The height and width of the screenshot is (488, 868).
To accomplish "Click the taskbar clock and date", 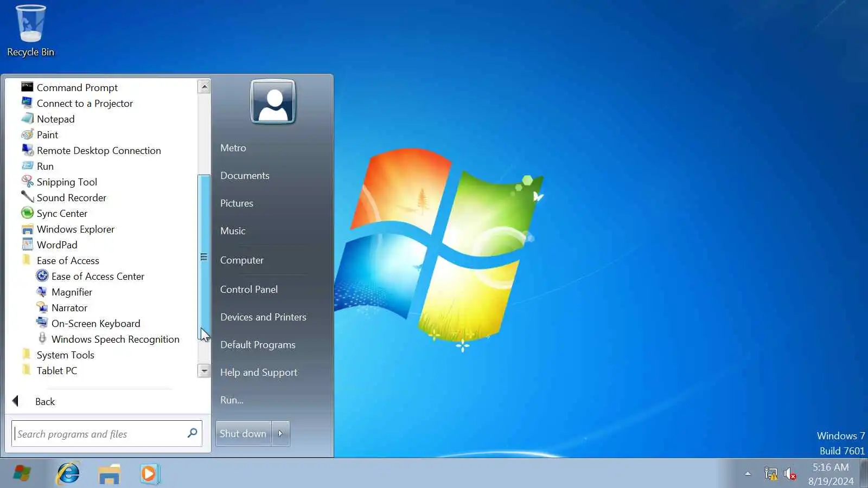I will [831, 473].
